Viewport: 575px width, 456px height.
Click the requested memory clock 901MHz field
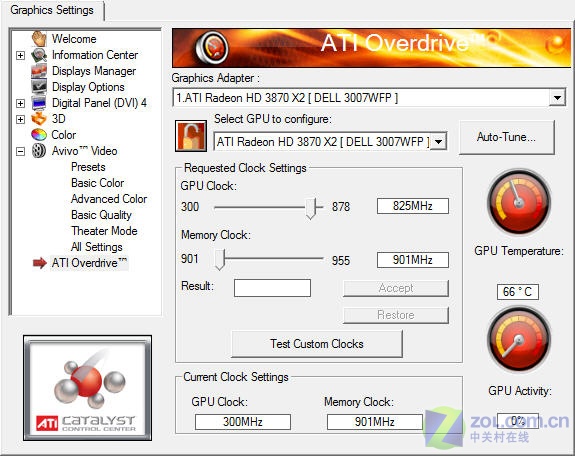(413, 260)
